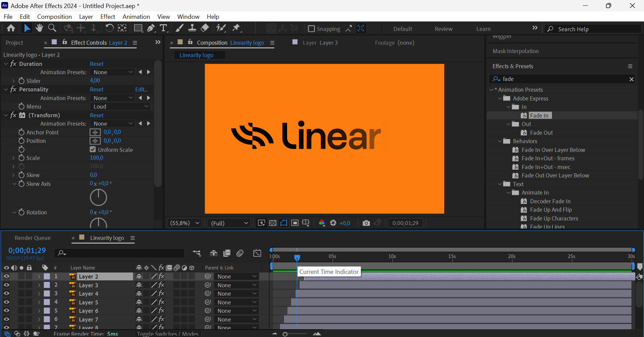The image size is (644, 337).
Task: Click the timeline layer search field
Action: 120,253
